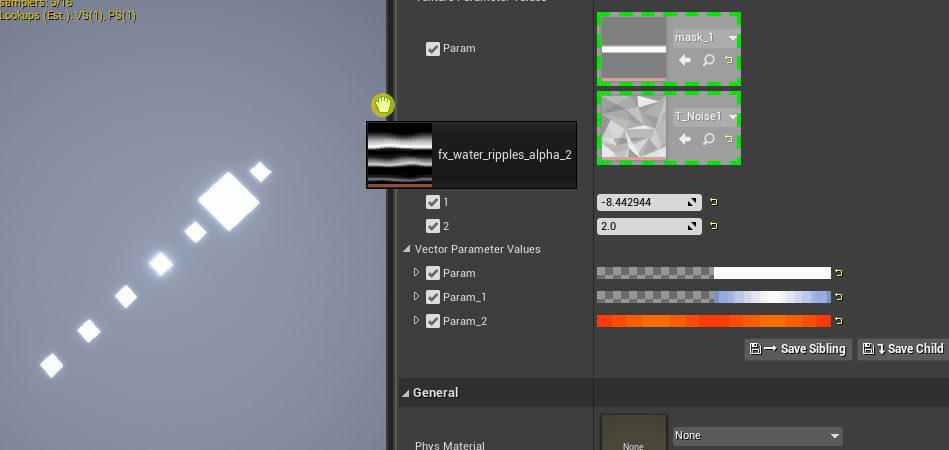Use selected asset for T_Noise1 slot

[685, 139]
